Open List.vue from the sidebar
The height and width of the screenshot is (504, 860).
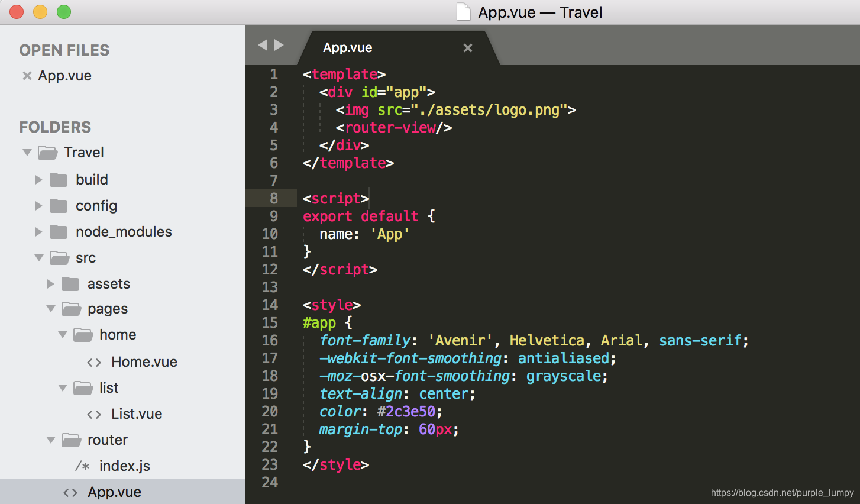[137, 414]
